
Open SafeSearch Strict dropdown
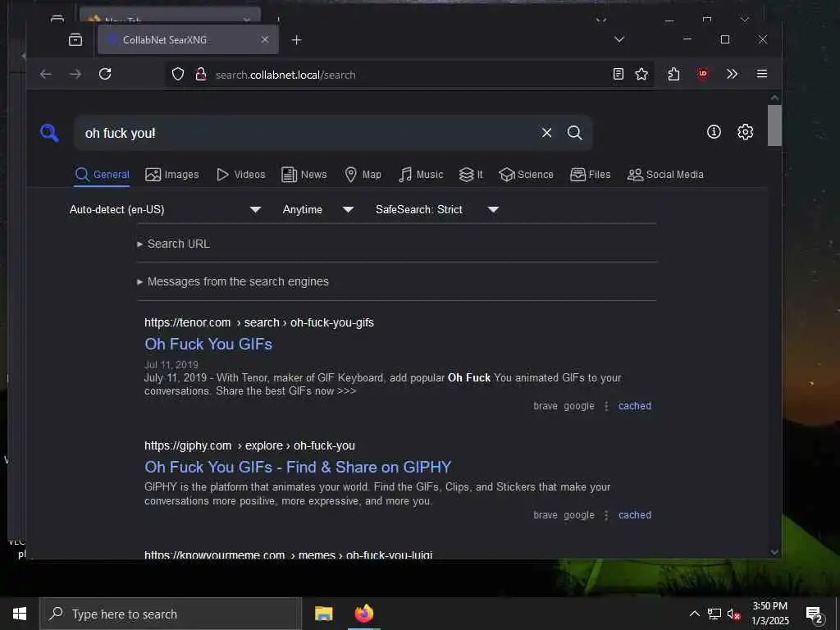[437, 209]
